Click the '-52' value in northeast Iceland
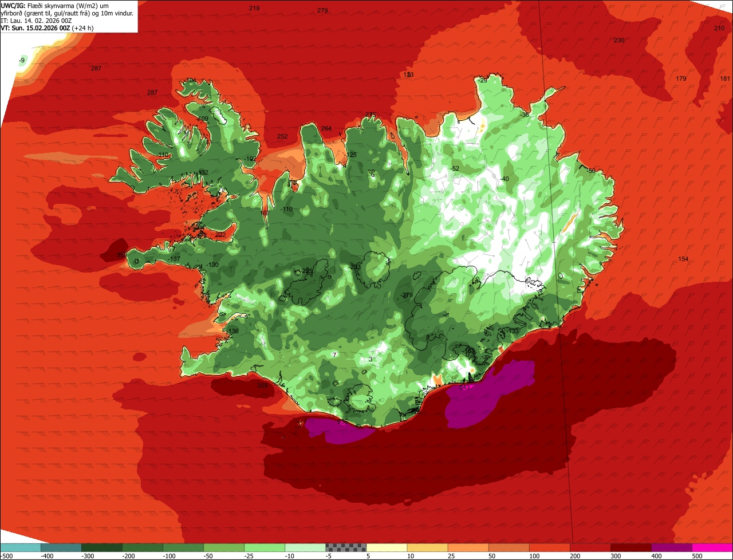Viewport: 733px width, 560px height. 455,168
